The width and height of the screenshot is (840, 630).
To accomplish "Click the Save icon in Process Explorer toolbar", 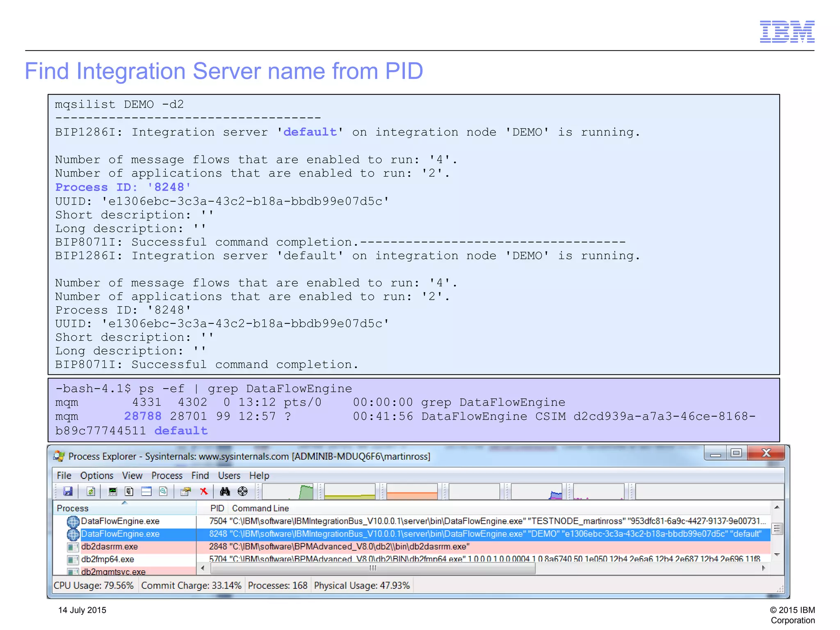I will [x=68, y=491].
